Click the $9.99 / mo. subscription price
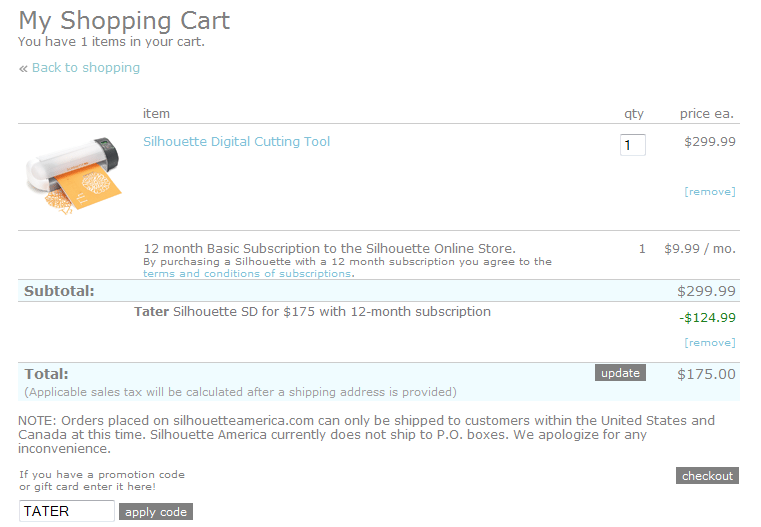761x527 pixels. click(x=700, y=249)
